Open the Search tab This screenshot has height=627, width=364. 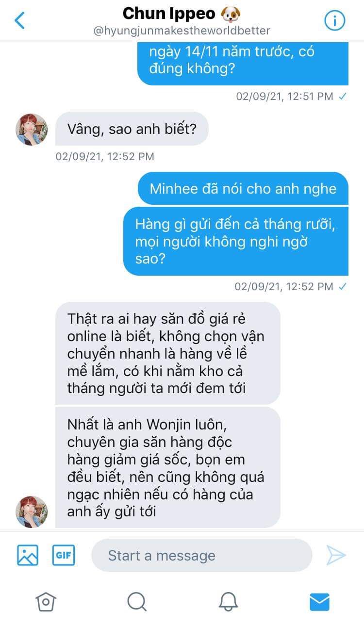[x=137, y=602]
